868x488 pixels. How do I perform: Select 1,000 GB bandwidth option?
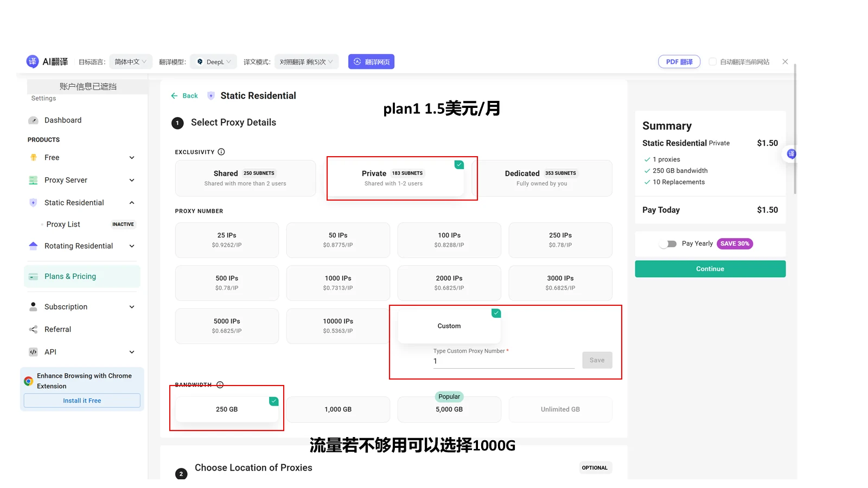pyautogui.click(x=338, y=409)
